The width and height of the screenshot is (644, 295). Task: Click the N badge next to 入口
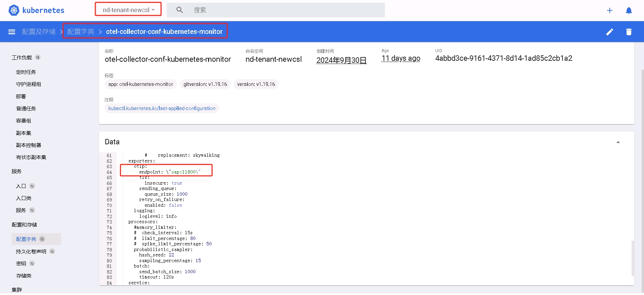click(32, 186)
